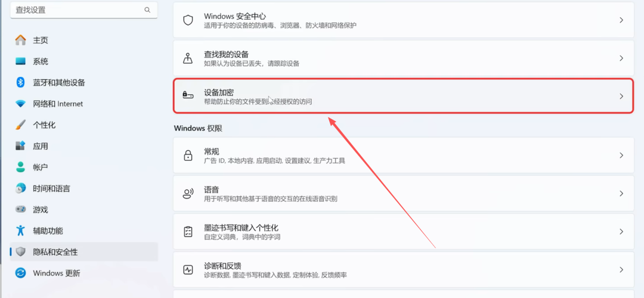The image size is (644, 298).
Task: Open the 游戏 settings page
Action: click(41, 210)
